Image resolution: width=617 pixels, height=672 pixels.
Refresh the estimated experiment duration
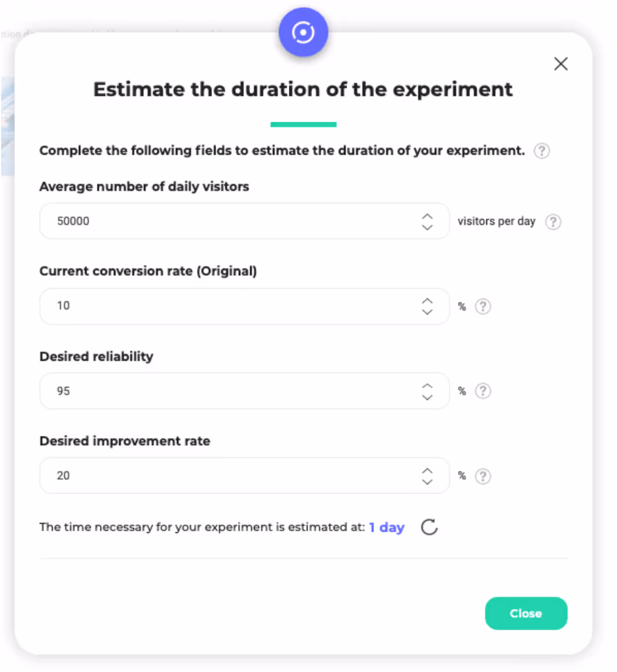tap(429, 527)
